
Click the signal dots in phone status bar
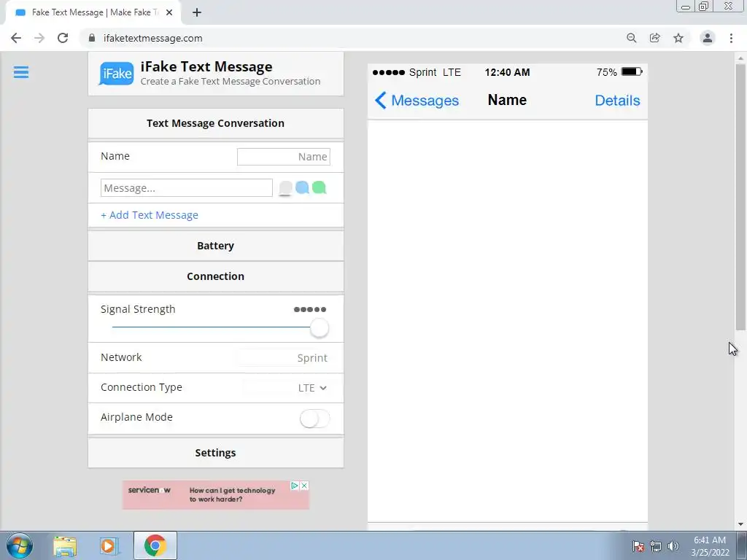389,72
